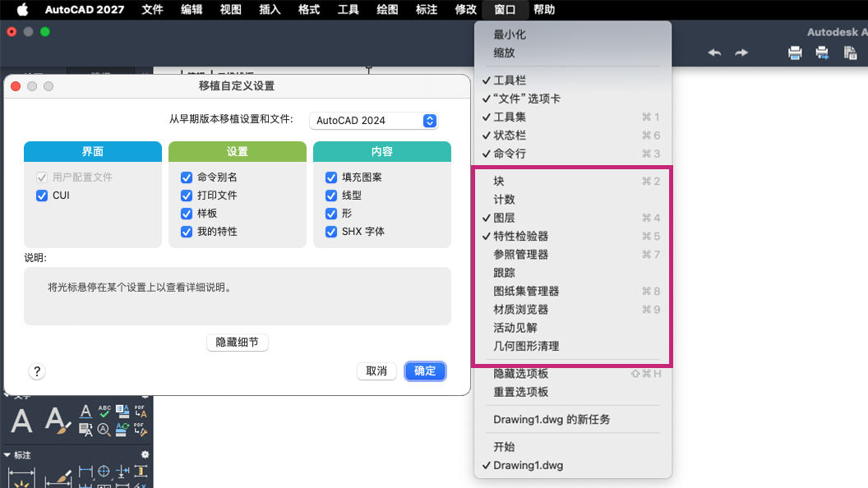Confirm migration with the 确定 button

tap(425, 371)
